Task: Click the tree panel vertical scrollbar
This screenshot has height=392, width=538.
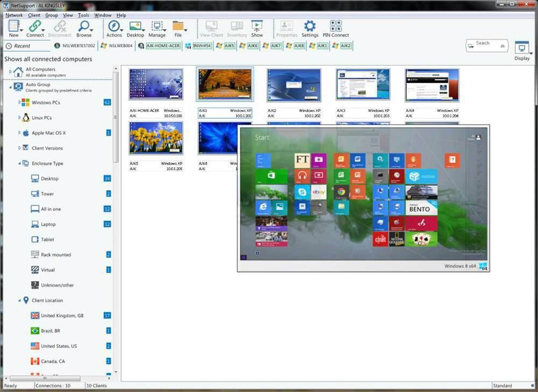Action: pos(116,117)
